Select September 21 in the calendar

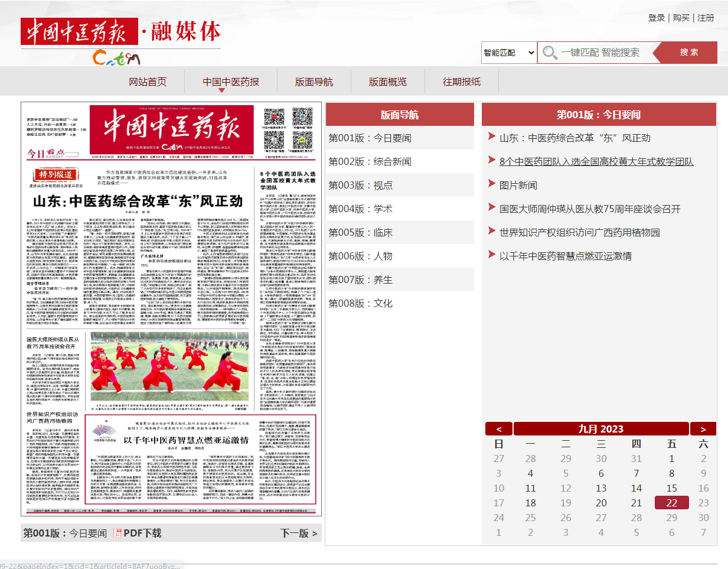[636, 503]
